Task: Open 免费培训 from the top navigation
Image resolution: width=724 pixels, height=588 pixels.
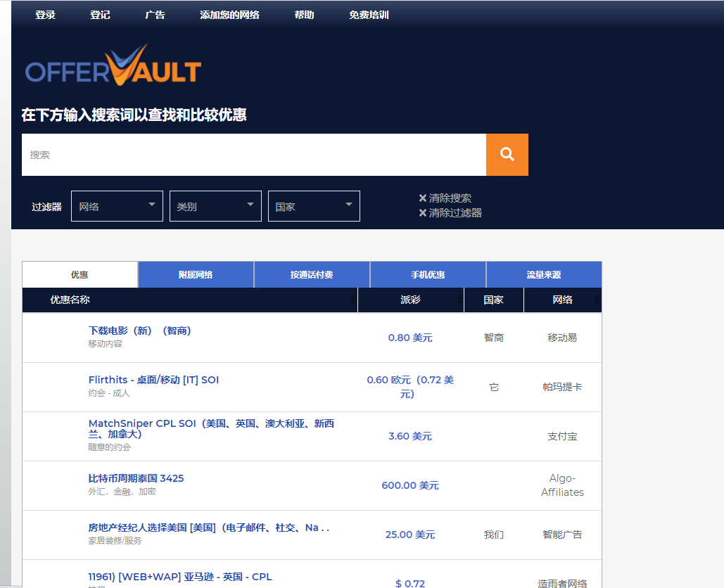Action: click(x=369, y=15)
